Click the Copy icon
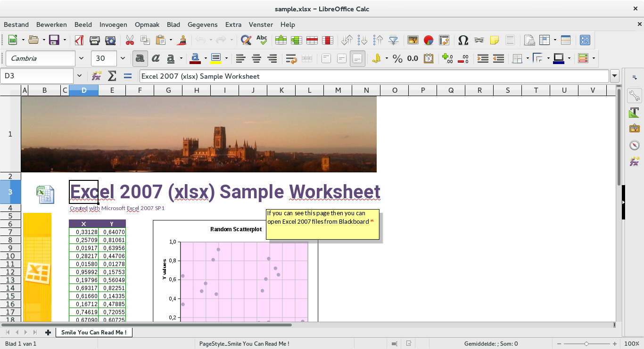Image resolution: width=644 pixels, height=349 pixels. pos(145,40)
